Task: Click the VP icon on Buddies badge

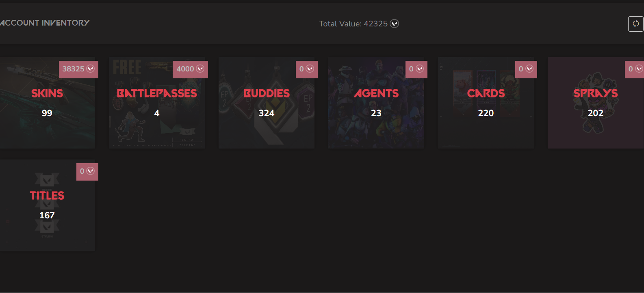Action: pos(310,69)
